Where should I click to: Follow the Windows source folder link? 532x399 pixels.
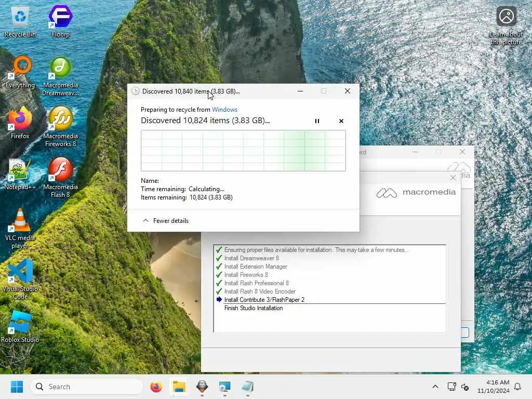click(x=224, y=110)
